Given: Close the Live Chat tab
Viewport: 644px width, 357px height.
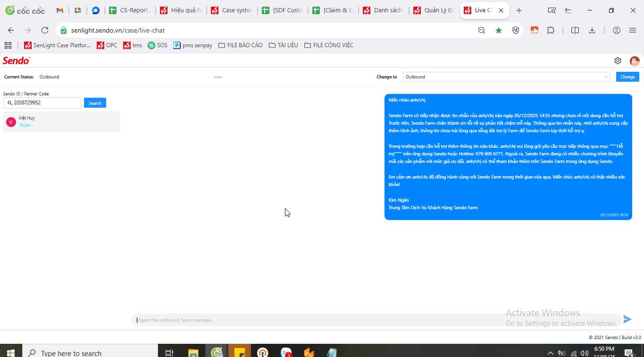Looking at the screenshot, I should [501, 10].
